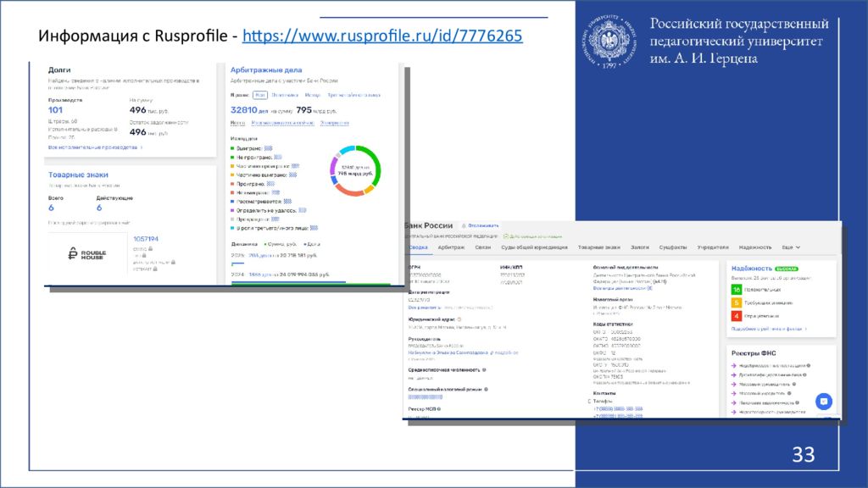Open the 'Надежность' tab
This screenshot has width=868, height=488.
[x=755, y=247]
